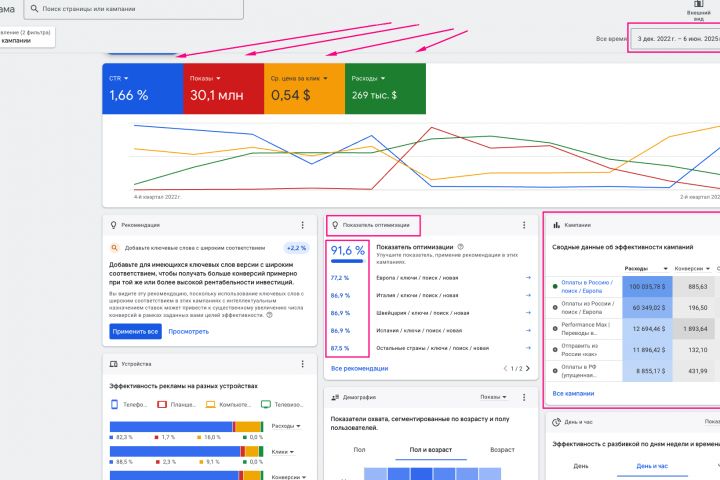
Task: Open the date range selector 3 дек. 2022
Action: 675,39
